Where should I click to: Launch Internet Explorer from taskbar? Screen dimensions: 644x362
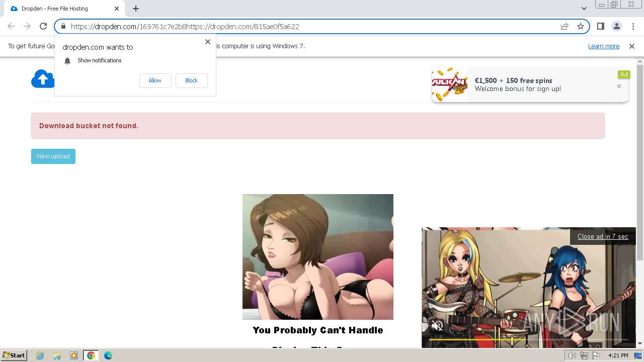[40, 355]
